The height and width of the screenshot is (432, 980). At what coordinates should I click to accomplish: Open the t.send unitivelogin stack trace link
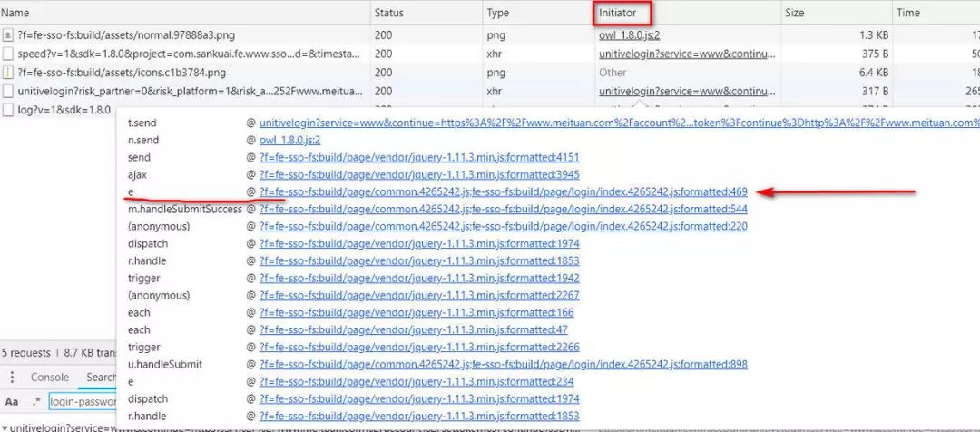click(620, 123)
